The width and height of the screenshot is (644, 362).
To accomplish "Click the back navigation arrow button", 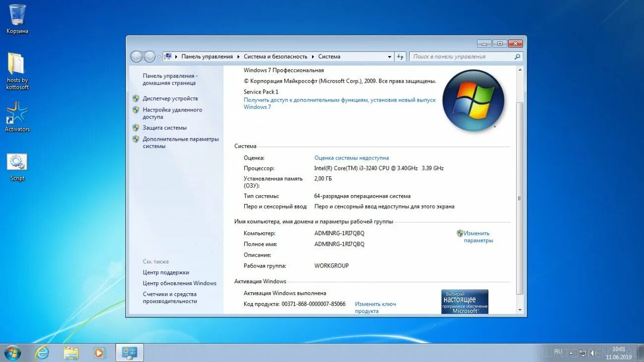I will pyautogui.click(x=136, y=56).
